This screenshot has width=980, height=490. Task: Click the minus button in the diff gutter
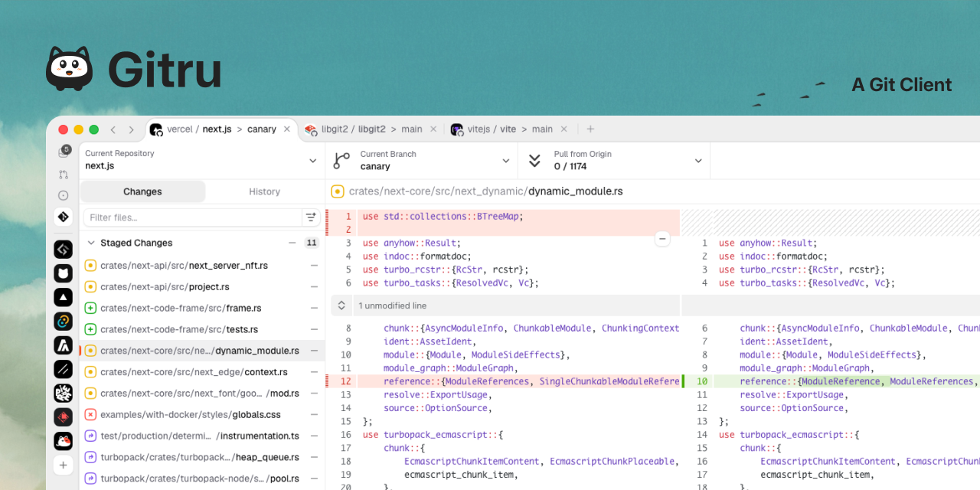point(663,239)
